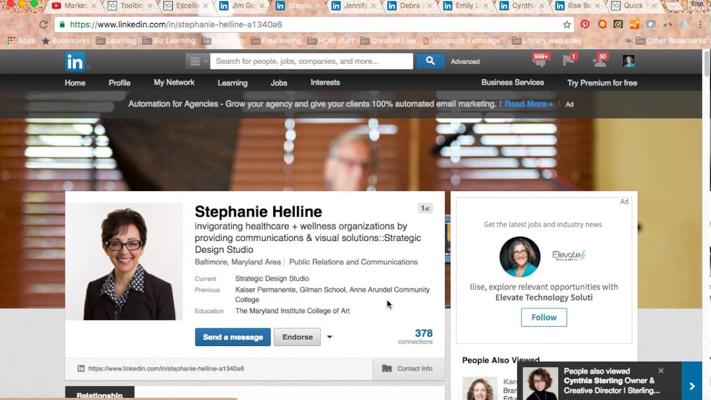Open the notifications flag icon

(570, 59)
